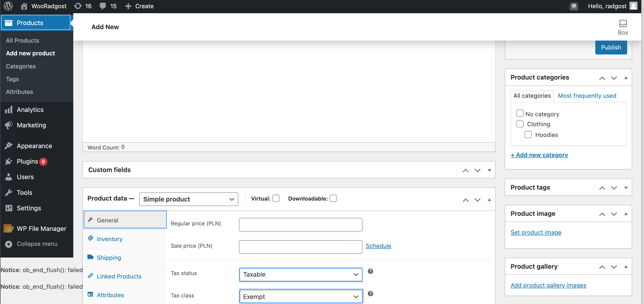Open the Tax class Exempt dropdown
Image resolution: width=644 pixels, height=304 pixels.
point(301,296)
